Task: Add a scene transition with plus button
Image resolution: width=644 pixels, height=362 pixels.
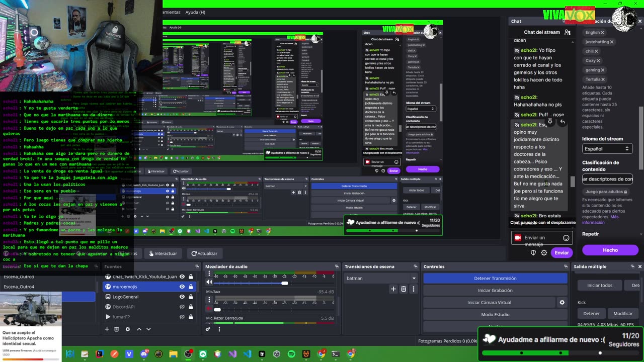Action: (x=393, y=289)
